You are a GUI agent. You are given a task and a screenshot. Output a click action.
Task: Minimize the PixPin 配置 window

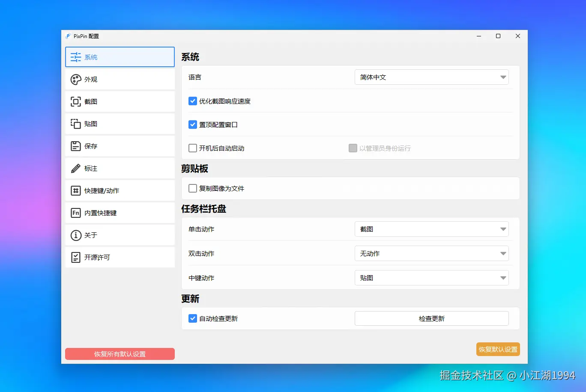[479, 36]
